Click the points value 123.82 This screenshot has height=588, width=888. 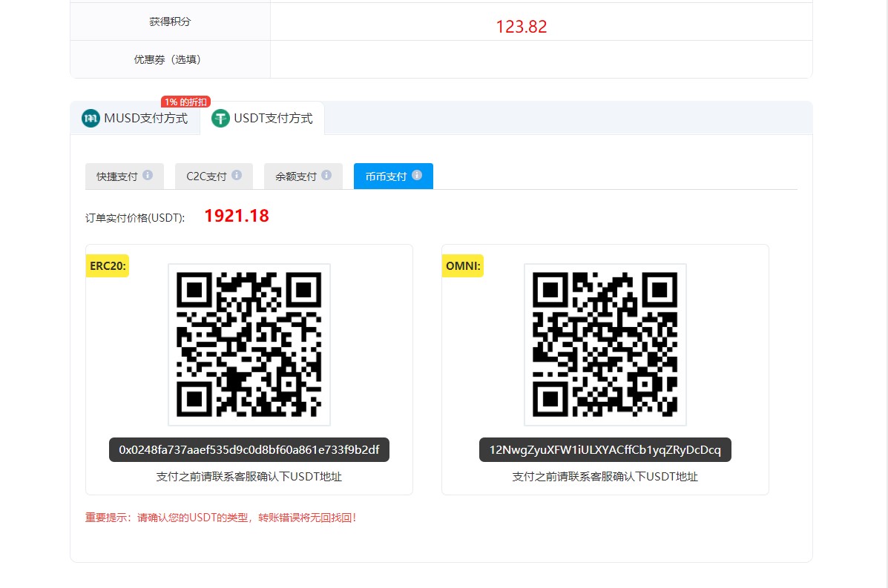pos(522,27)
